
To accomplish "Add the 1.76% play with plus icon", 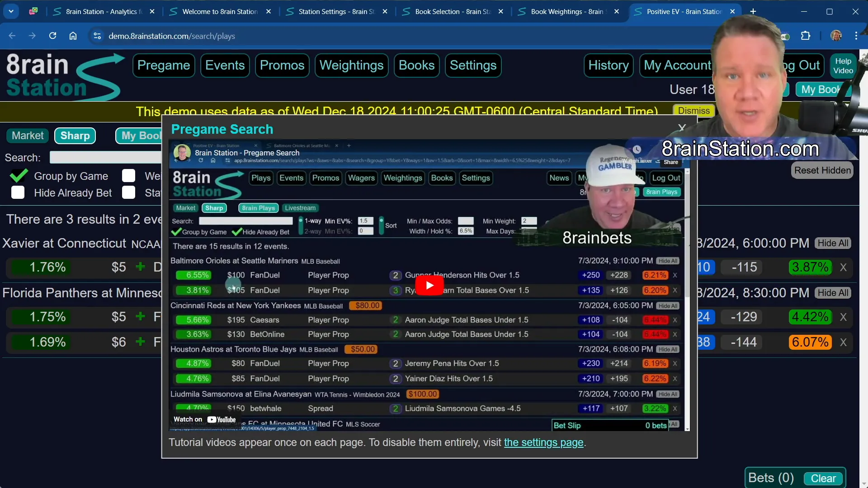I will 141,267.
